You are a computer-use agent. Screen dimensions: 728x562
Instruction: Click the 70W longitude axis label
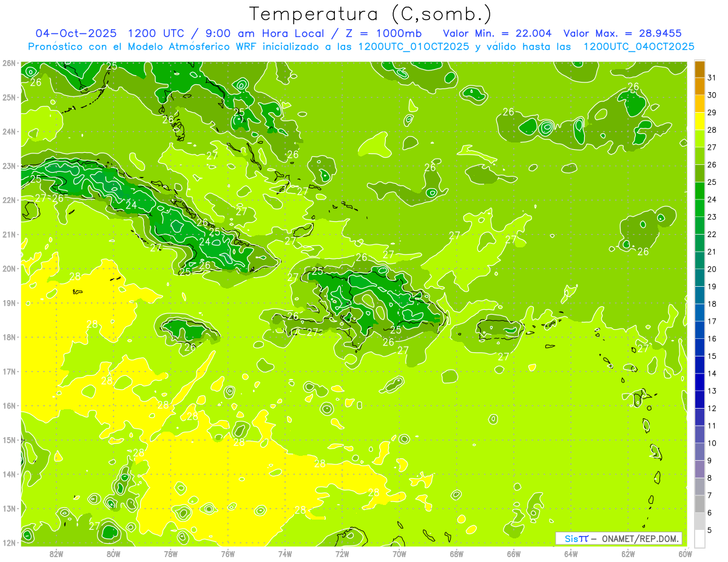tap(399, 553)
